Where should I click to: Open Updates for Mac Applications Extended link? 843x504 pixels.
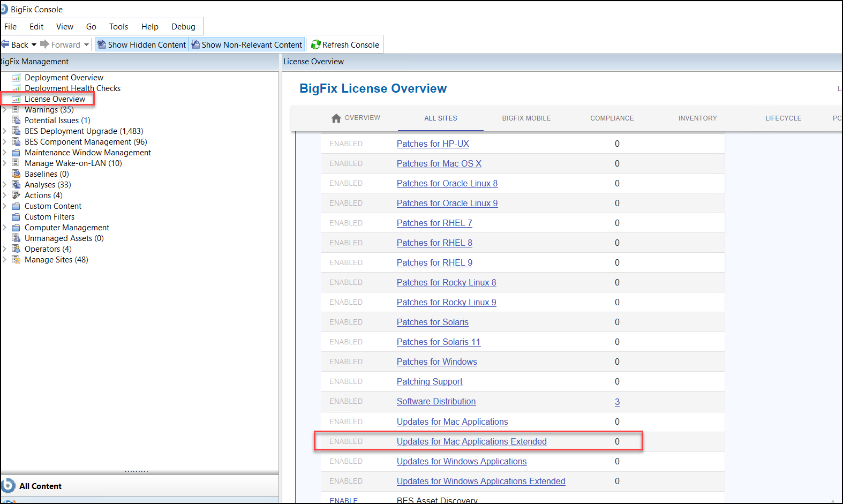point(472,441)
